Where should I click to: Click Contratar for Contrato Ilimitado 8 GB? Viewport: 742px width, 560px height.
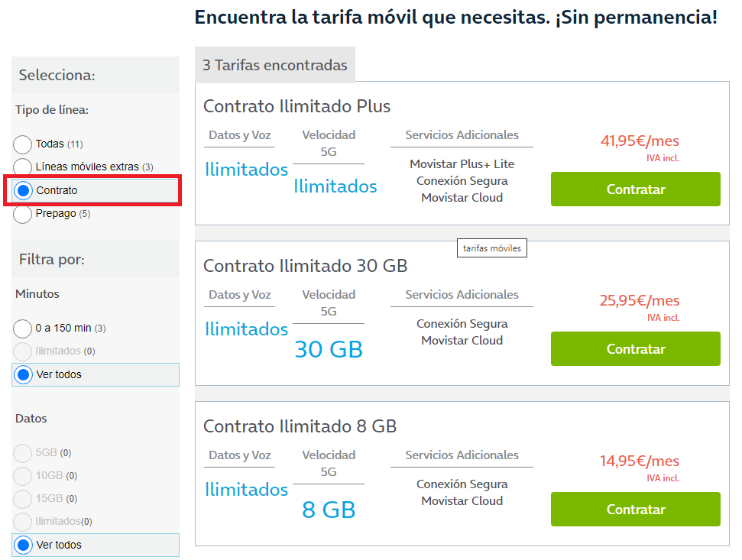[x=635, y=510]
